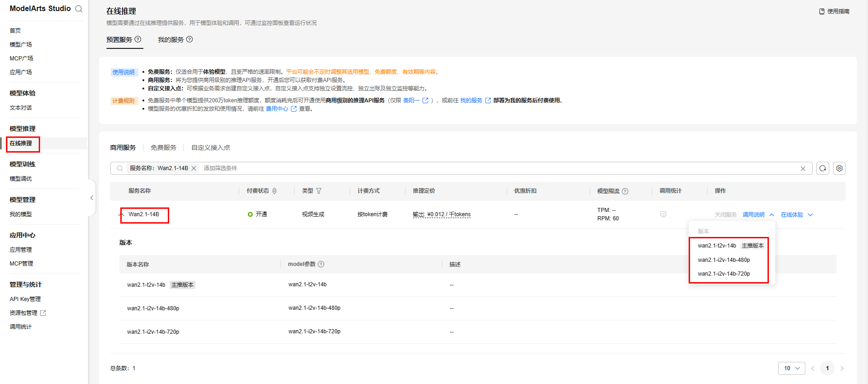This screenshot has height=384, width=868.
Task: Refresh the service list
Action: click(823, 168)
